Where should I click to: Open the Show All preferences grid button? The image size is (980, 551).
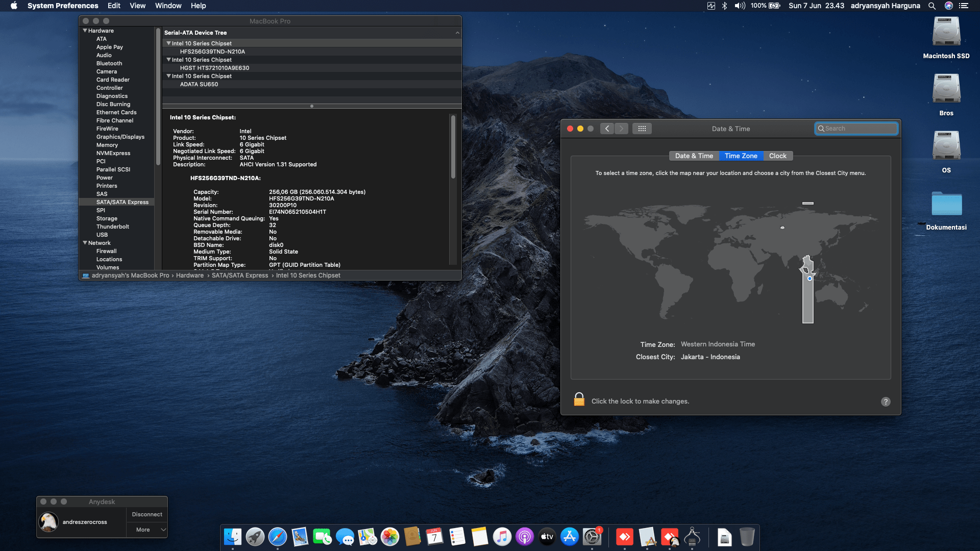pyautogui.click(x=642, y=129)
